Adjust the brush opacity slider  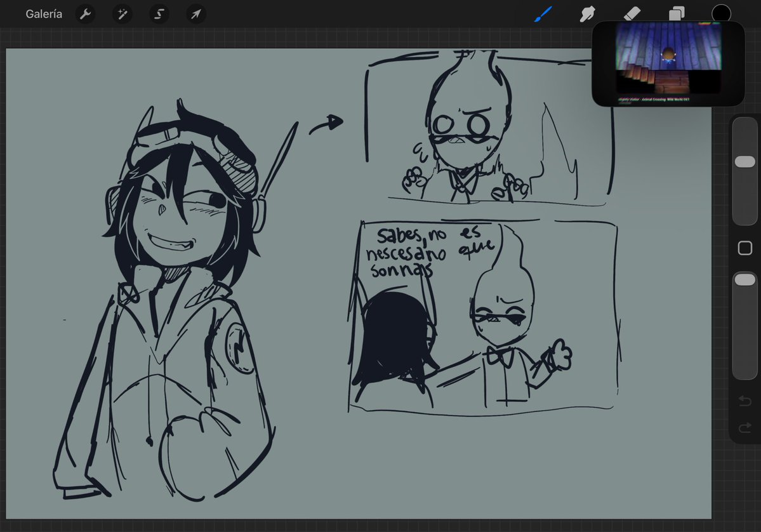745,279
